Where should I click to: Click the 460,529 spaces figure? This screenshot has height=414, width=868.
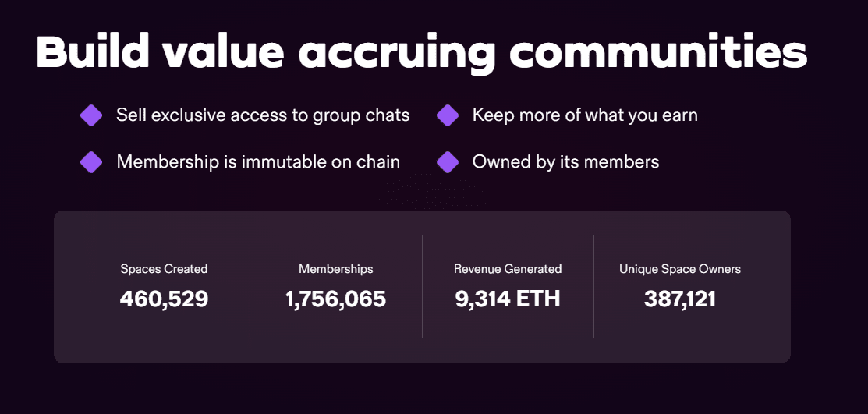point(164,299)
